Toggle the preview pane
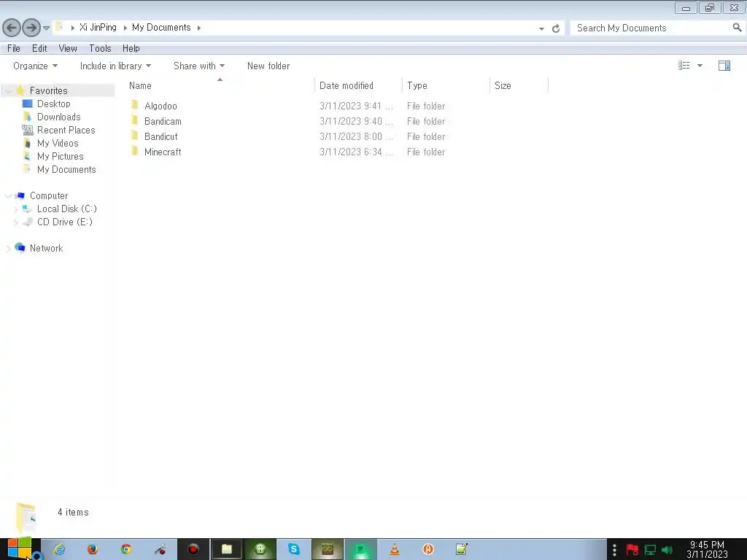Viewport: 747px width, 560px height. tap(724, 66)
